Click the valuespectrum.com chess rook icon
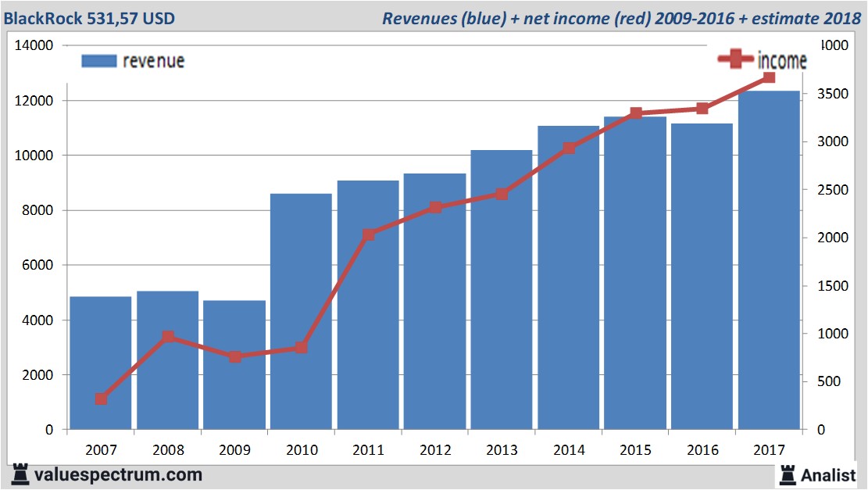Viewport: 868px width, 490px height. 20,475
